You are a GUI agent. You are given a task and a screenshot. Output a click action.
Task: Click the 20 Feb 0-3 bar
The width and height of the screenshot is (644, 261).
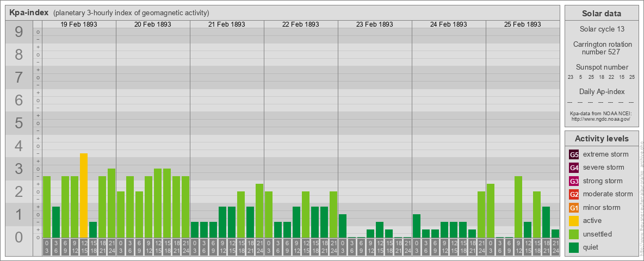coord(121,215)
